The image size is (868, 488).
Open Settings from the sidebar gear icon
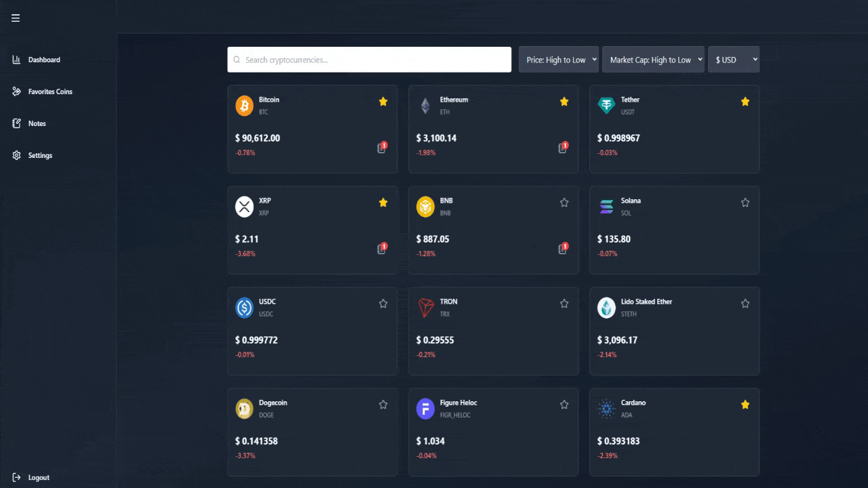click(x=40, y=155)
